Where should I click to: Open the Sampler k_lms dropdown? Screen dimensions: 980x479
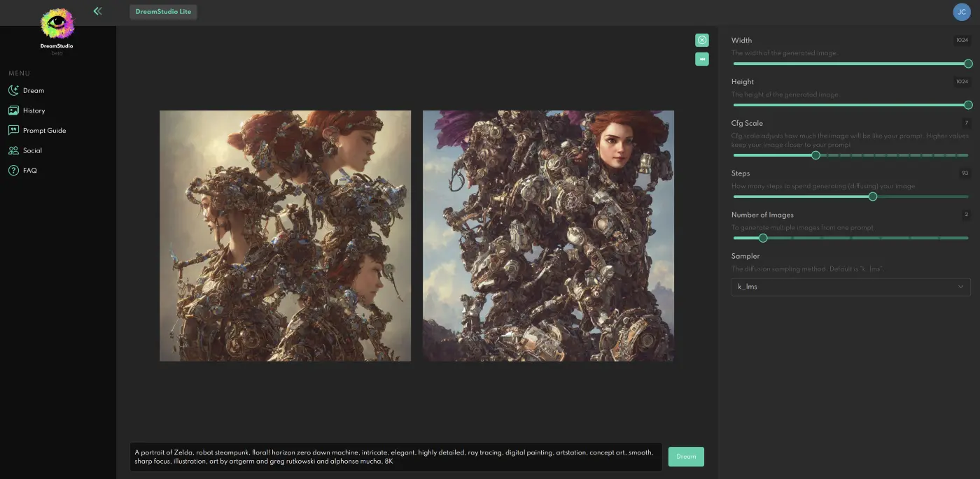click(x=850, y=287)
